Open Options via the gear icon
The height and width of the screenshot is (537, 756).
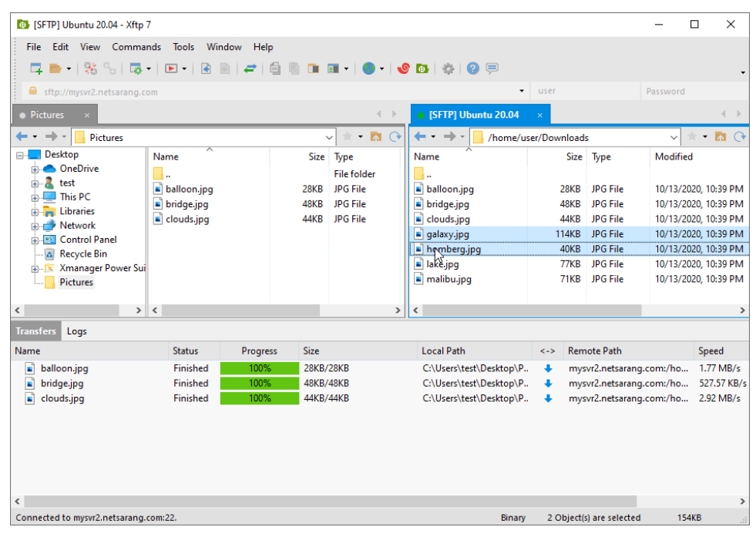click(449, 69)
